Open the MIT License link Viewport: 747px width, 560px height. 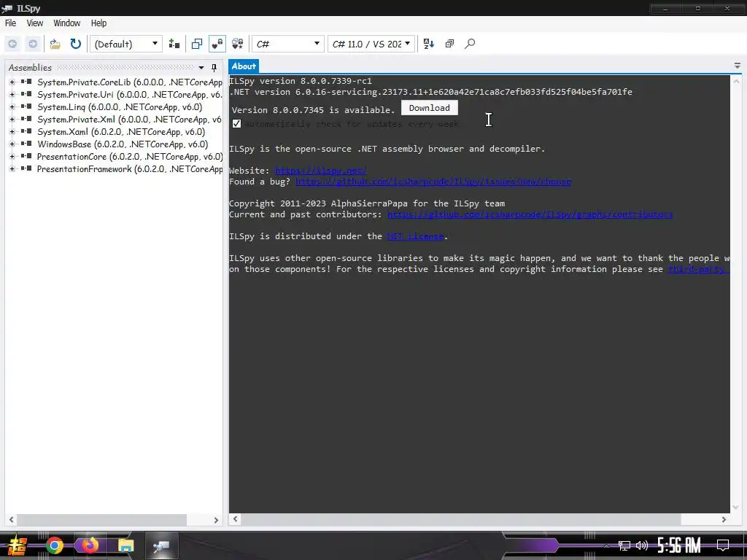(x=415, y=236)
